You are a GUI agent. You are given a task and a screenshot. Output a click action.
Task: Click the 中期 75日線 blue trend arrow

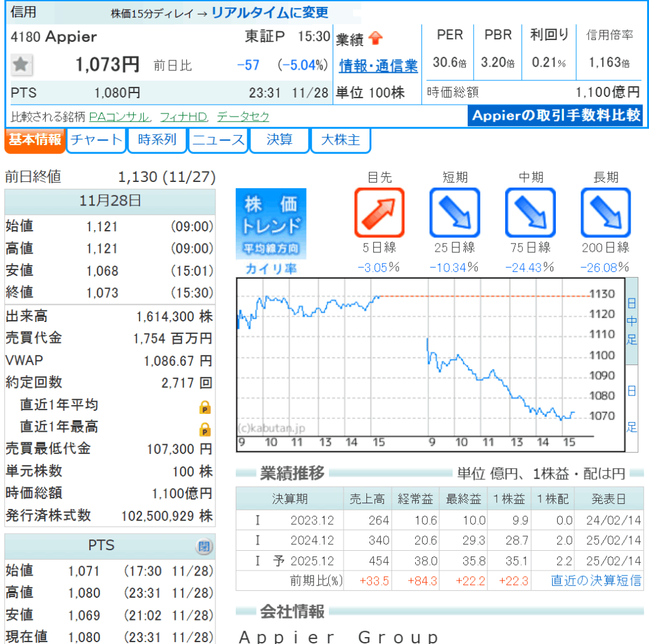(x=530, y=212)
